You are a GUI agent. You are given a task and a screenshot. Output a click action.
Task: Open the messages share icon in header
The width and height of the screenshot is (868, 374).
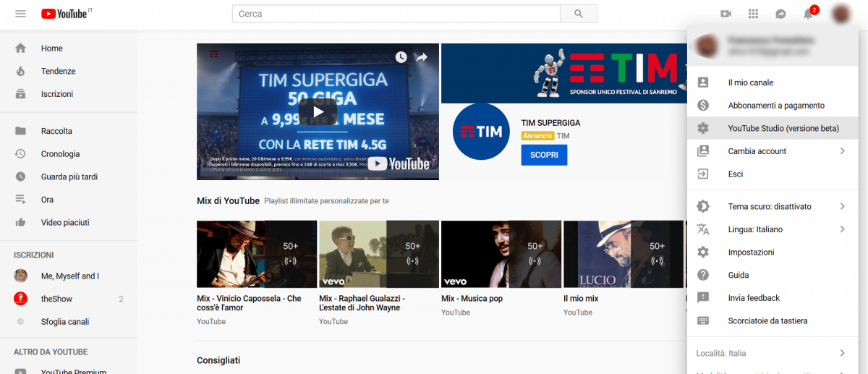[780, 14]
